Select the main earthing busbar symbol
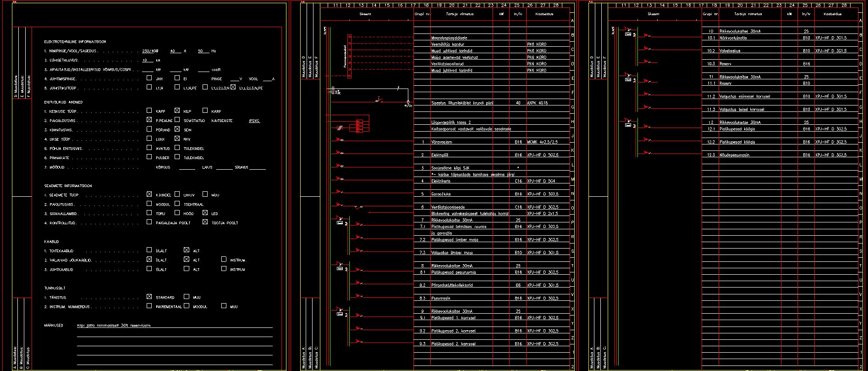The height and width of the screenshot is (371, 868). [x=349, y=56]
